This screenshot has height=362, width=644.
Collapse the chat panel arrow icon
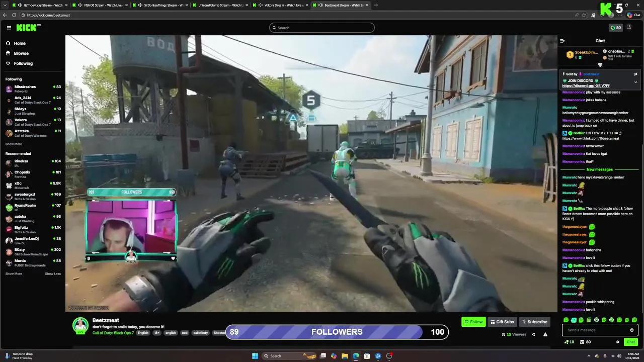click(562, 41)
